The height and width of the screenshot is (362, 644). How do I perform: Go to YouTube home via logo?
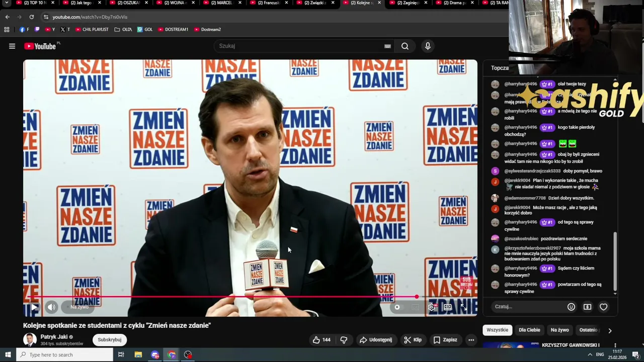point(40,46)
